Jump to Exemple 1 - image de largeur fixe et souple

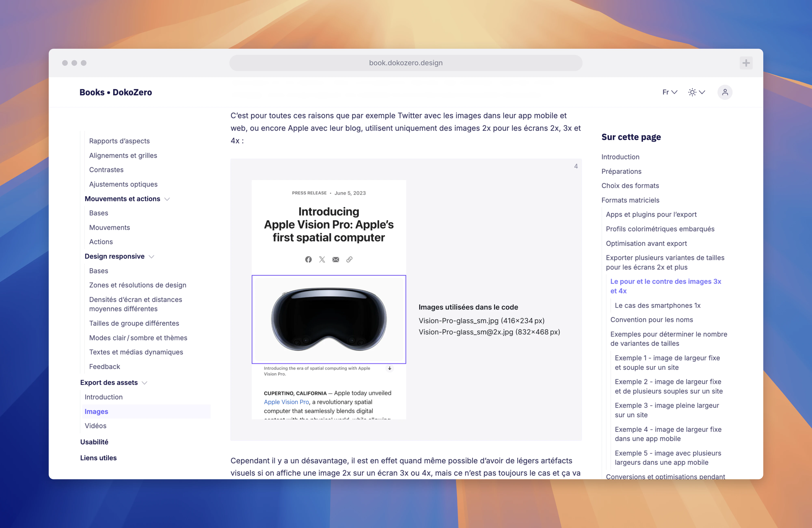pos(667,363)
